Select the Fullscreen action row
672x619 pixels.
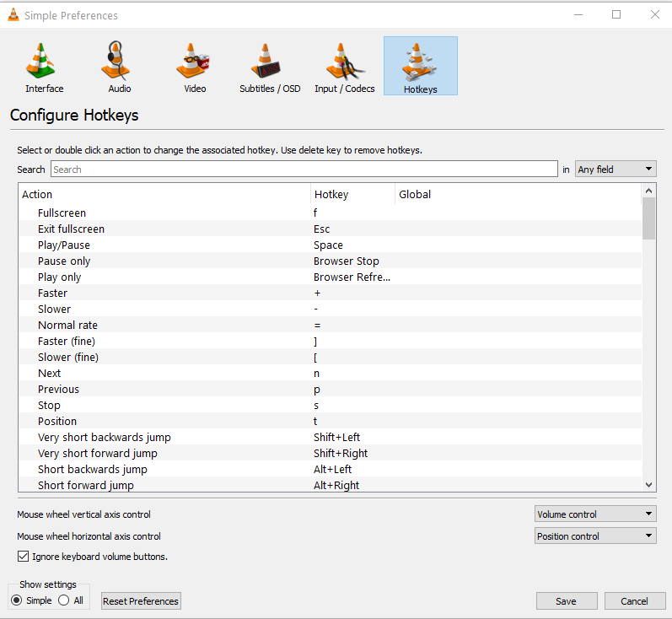click(x=330, y=213)
